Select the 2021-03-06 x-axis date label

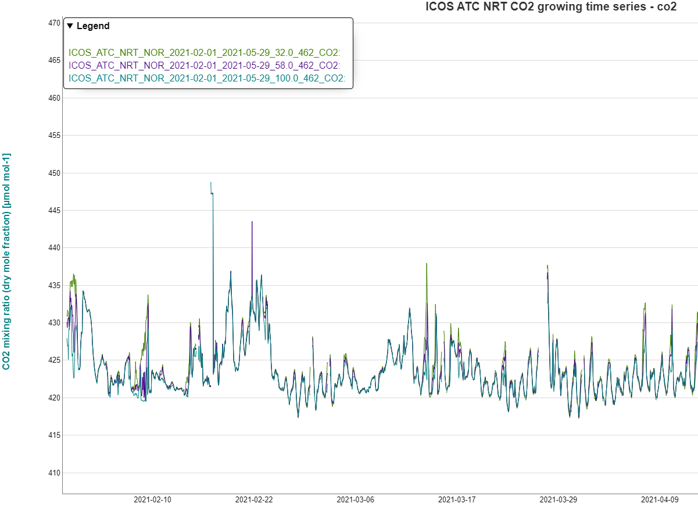click(x=357, y=499)
